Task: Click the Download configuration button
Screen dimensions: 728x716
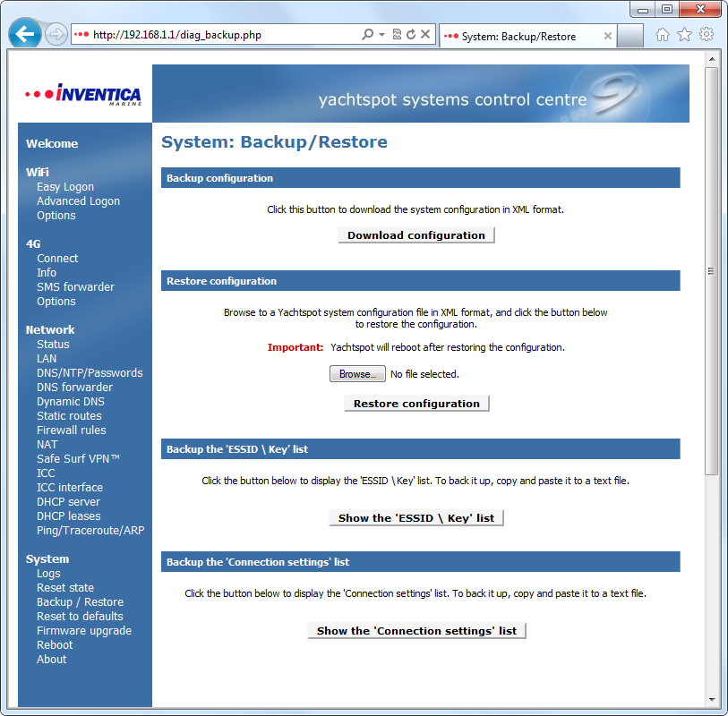Action: 416,235
